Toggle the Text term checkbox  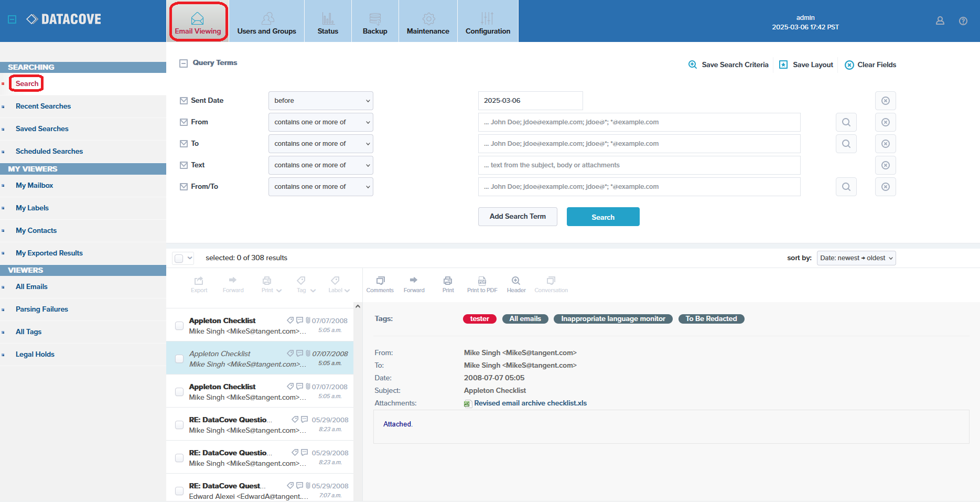[184, 165]
